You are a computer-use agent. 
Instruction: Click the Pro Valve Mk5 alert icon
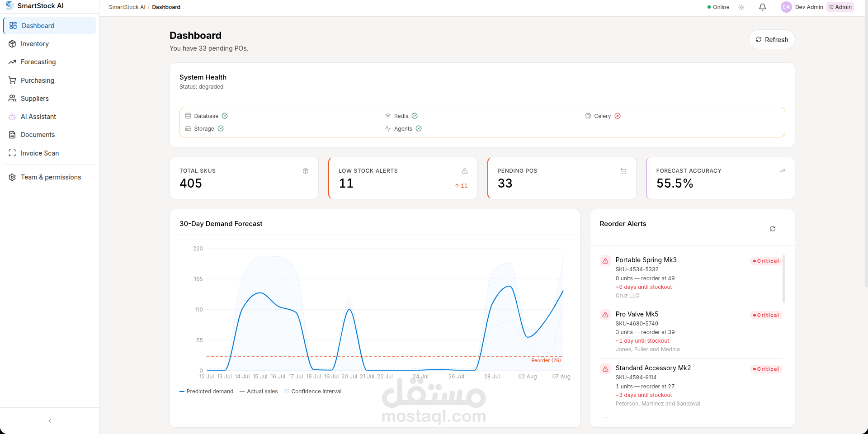pos(605,315)
